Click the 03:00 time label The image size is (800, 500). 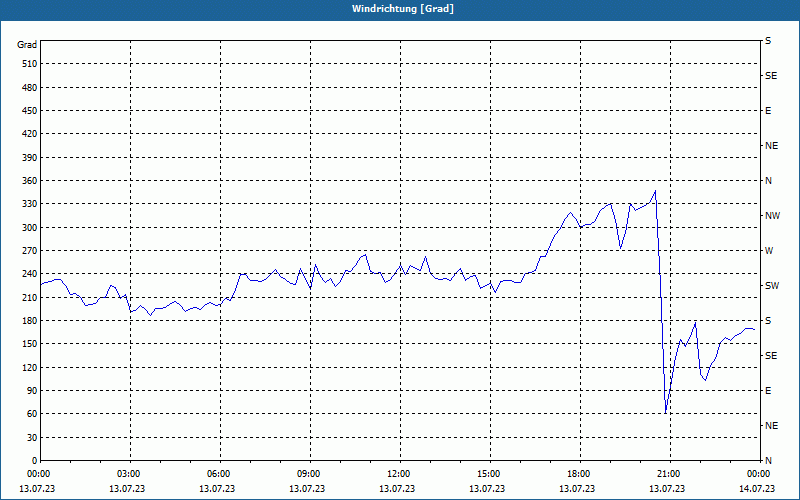[x=130, y=474]
